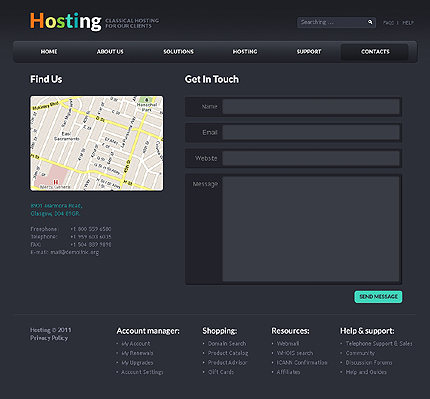
Task: Click the Name input field
Action: coord(311,107)
